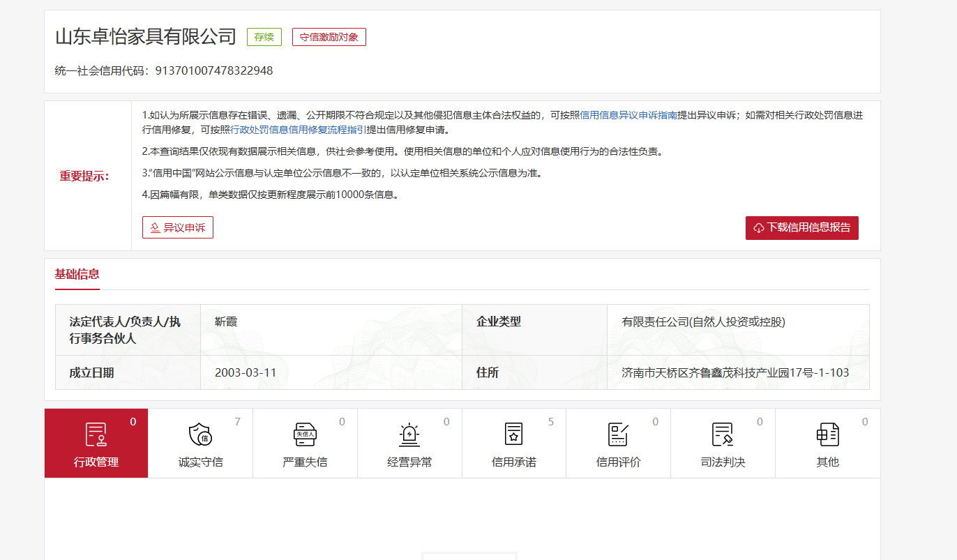Select the 基础信息 section tab

(77, 273)
